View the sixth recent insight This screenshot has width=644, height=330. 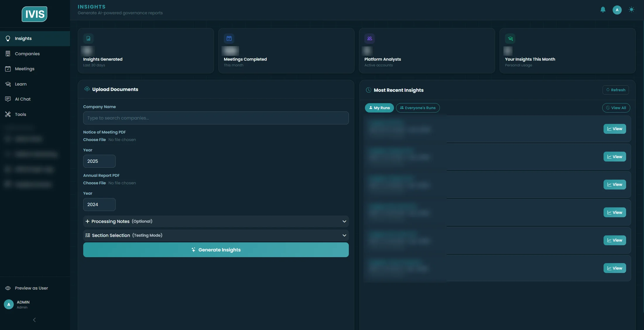[x=614, y=268]
